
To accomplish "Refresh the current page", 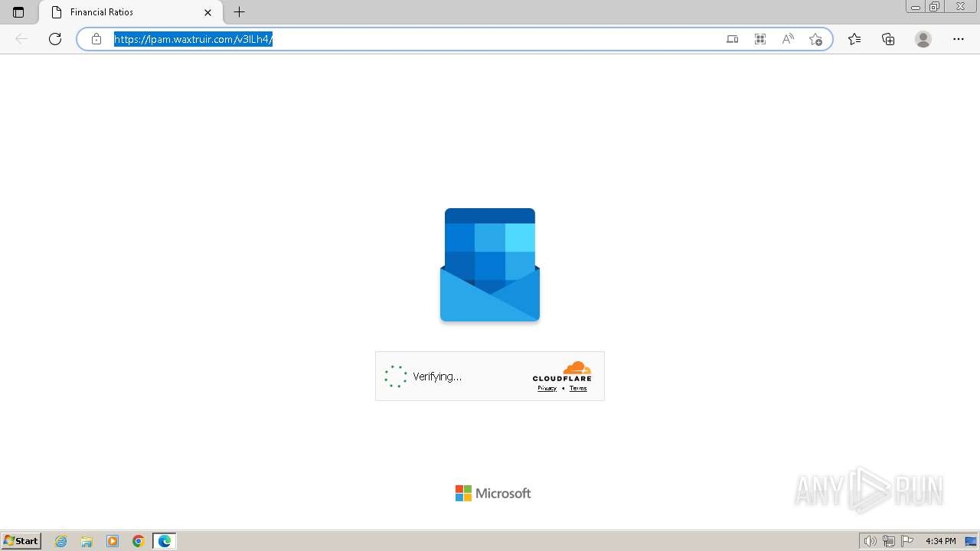I will [x=55, y=39].
